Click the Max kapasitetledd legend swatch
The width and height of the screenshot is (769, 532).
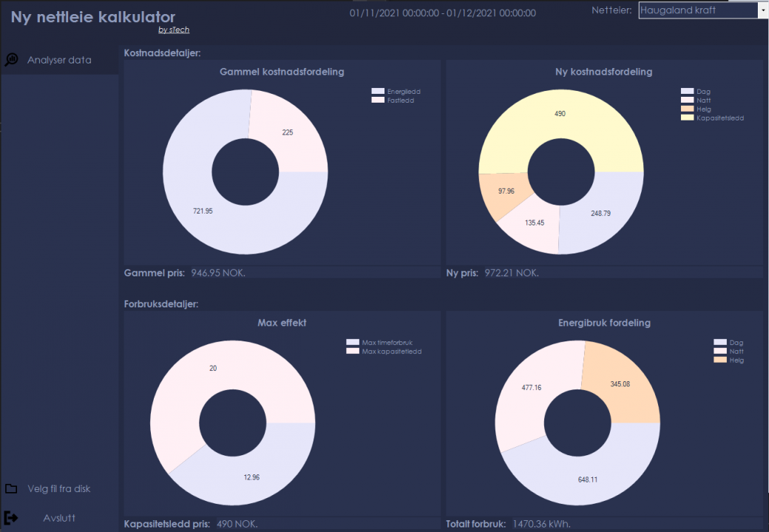point(353,351)
